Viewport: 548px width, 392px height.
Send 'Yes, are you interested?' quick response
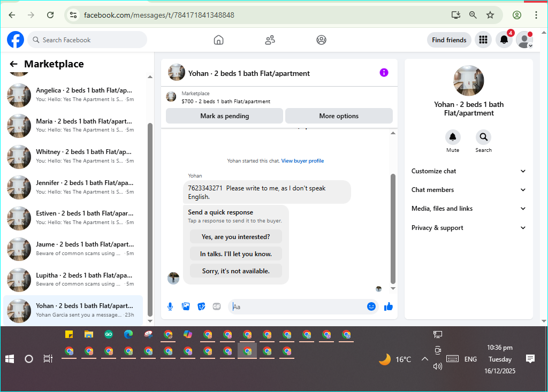(x=236, y=237)
